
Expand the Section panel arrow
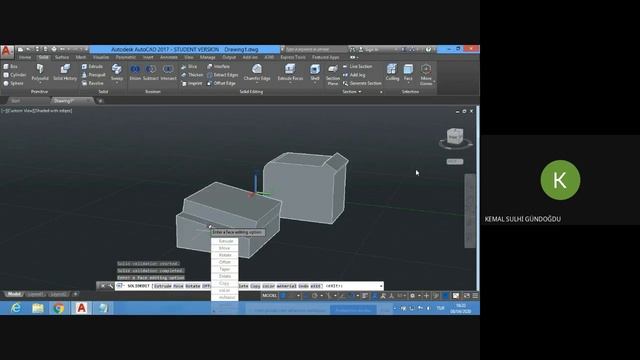coord(360,92)
